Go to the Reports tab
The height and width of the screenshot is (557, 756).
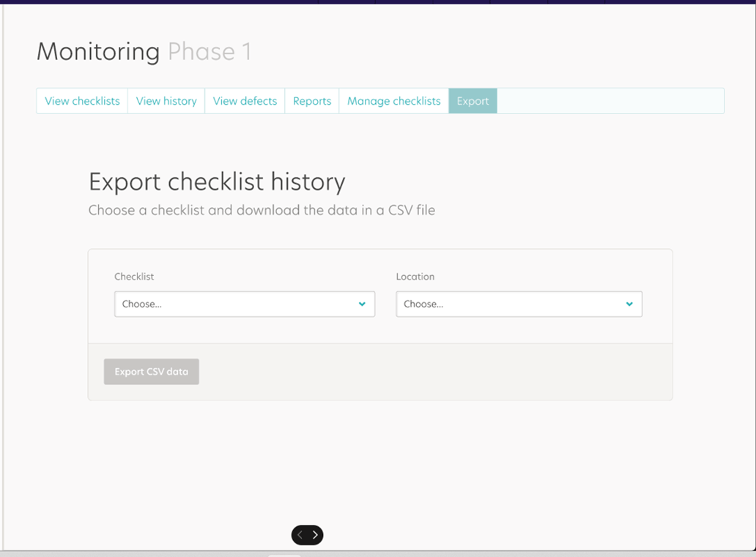pos(311,100)
